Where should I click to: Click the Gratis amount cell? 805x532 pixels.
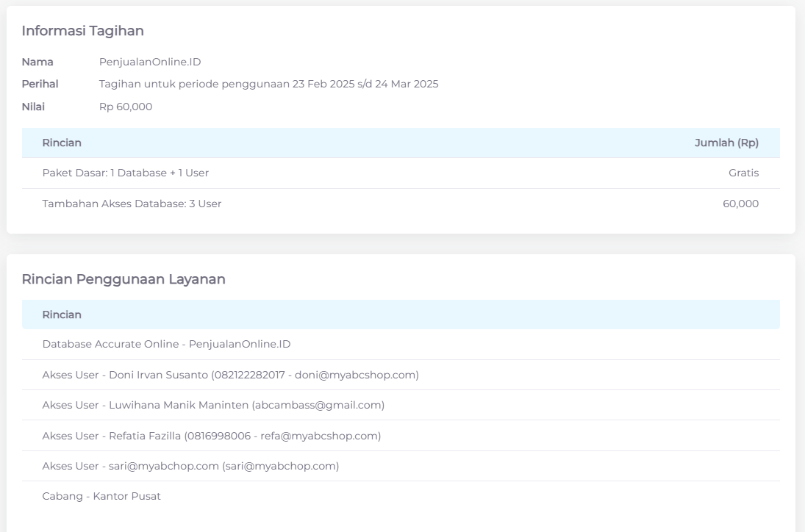click(743, 173)
